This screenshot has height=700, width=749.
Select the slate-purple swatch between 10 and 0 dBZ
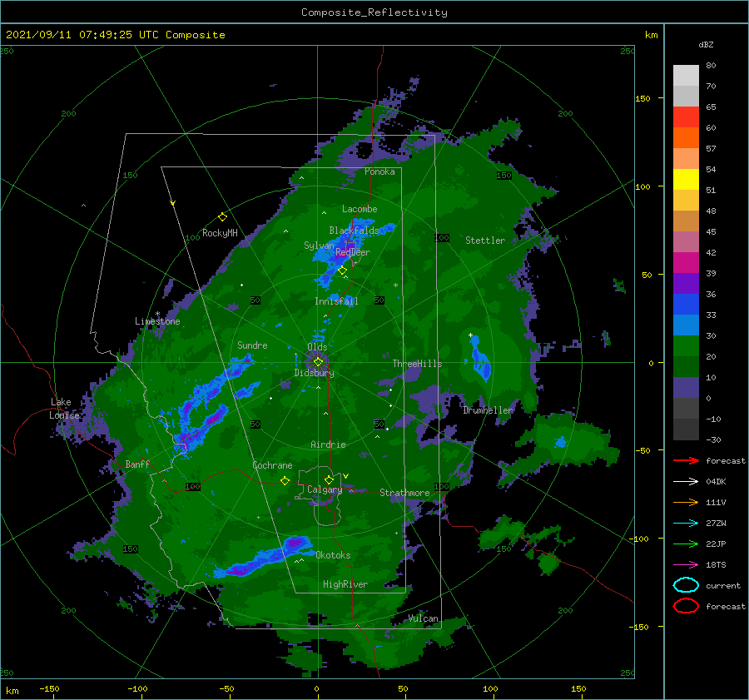point(686,388)
